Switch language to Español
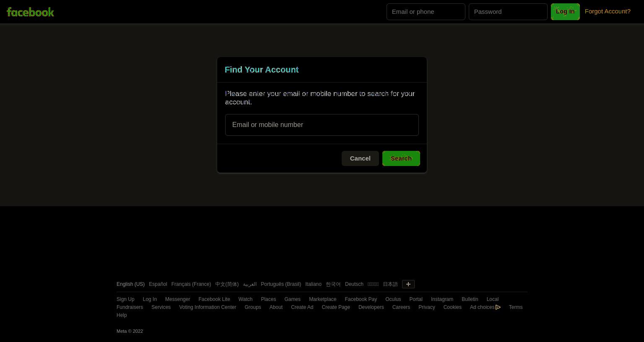This screenshot has height=342, width=644. [158, 284]
